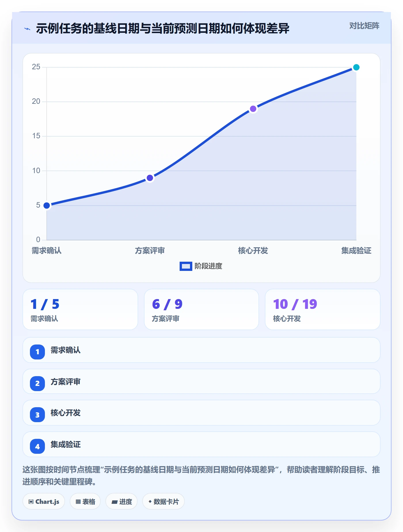This screenshot has height=532, width=403.
Task: Click x-axis label 方案评审 under chart
Action: pyautogui.click(x=150, y=250)
